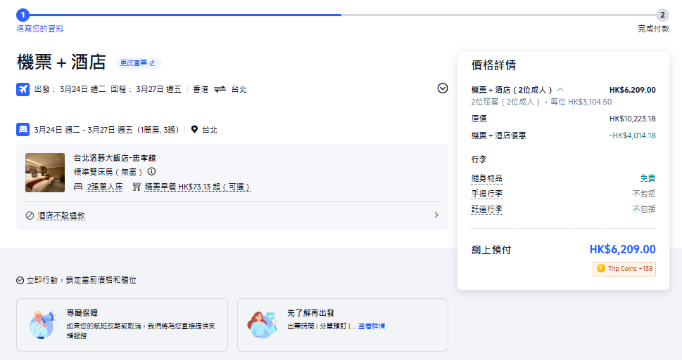Click the 精美早餐 optional breakfast link

tap(197, 187)
